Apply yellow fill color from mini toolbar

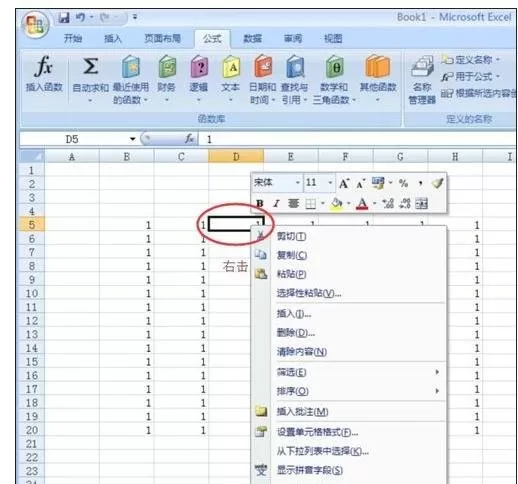coord(337,203)
